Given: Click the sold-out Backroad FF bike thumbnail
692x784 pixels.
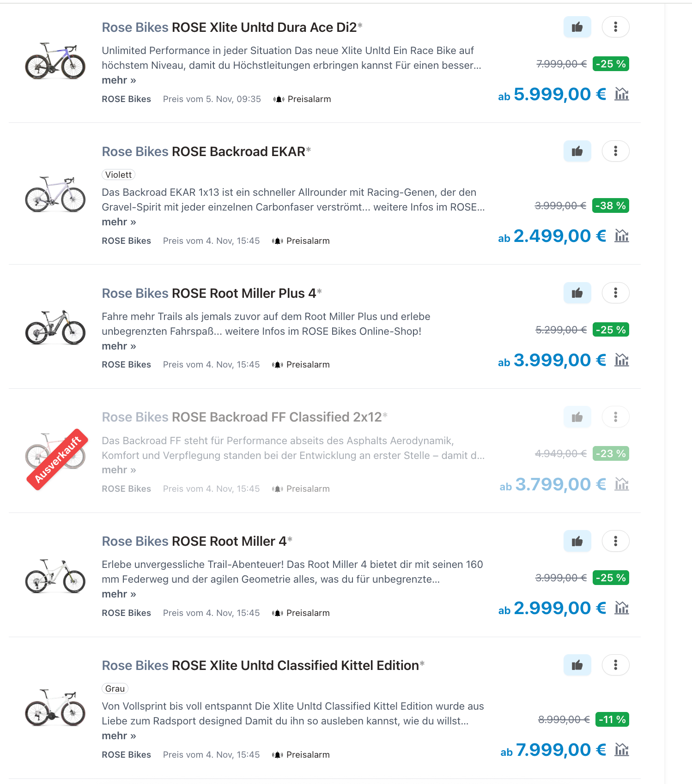Looking at the screenshot, I should [x=55, y=458].
